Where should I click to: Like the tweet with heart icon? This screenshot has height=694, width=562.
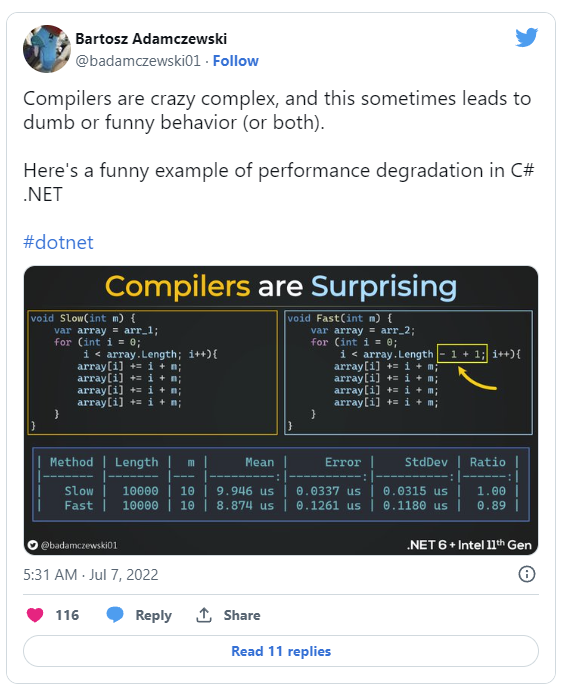(35, 615)
